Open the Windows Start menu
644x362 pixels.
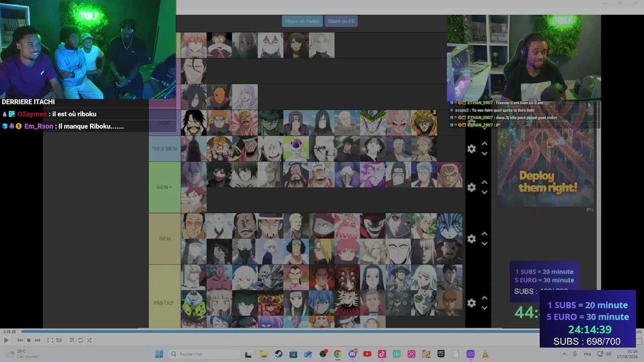tap(159, 354)
